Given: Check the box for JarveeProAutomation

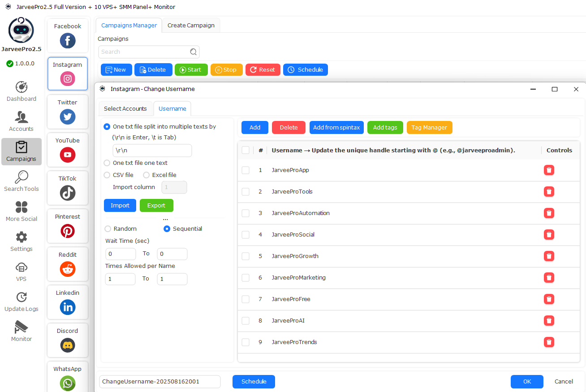Looking at the screenshot, I should point(246,213).
